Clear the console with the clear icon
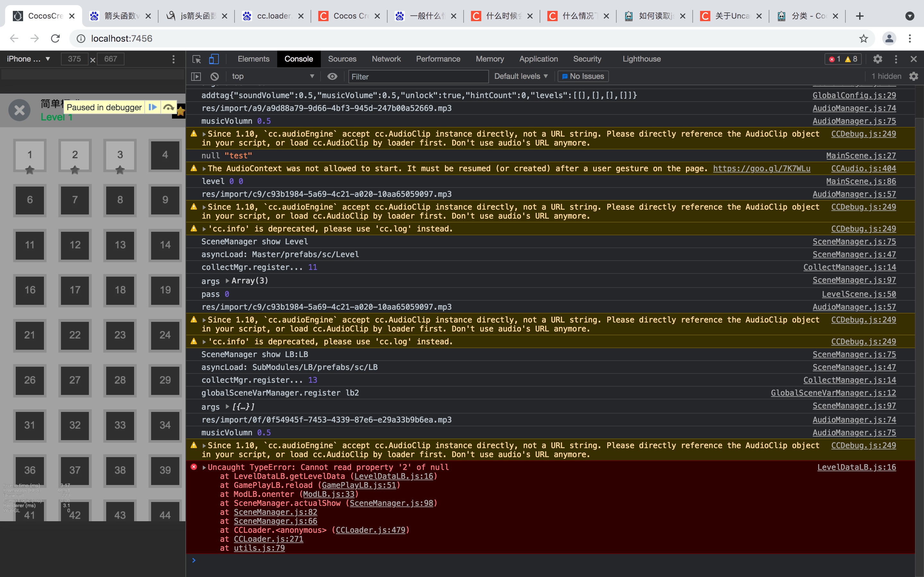Image resolution: width=924 pixels, height=577 pixels. 215,76
